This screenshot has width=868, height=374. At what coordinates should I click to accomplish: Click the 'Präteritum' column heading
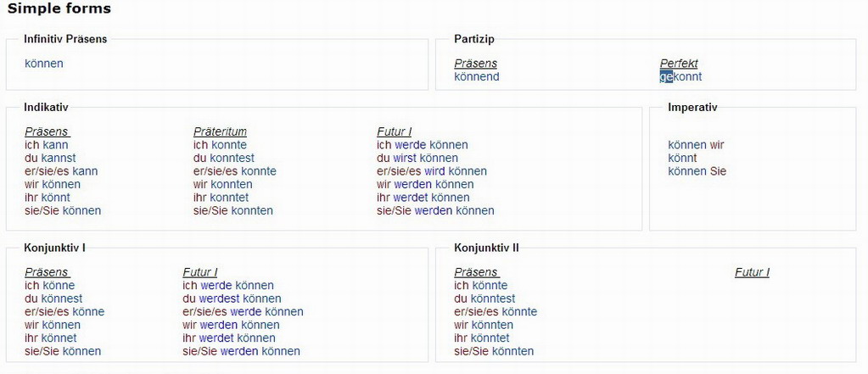[x=221, y=131]
